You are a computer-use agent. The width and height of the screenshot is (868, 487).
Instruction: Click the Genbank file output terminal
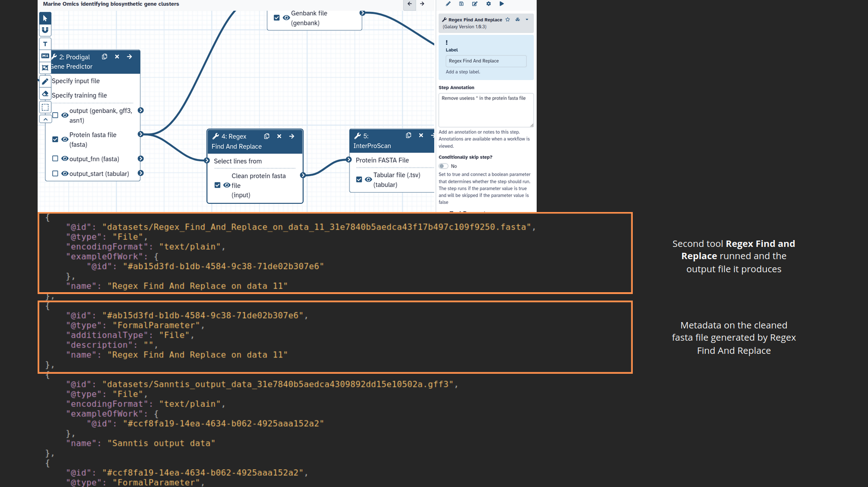click(362, 13)
